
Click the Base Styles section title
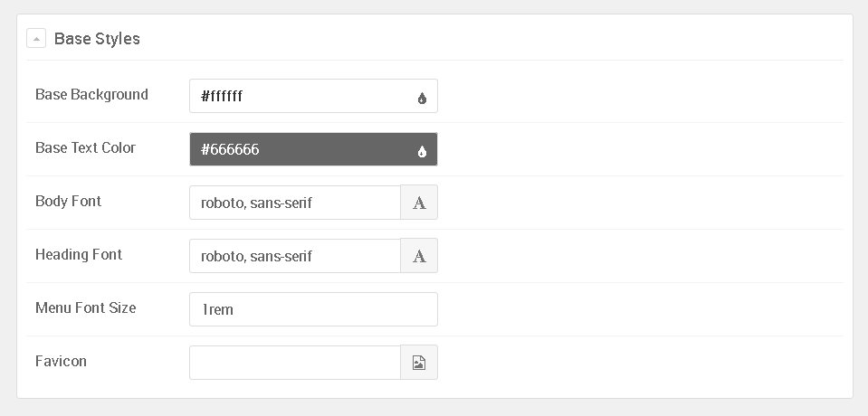(97, 39)
